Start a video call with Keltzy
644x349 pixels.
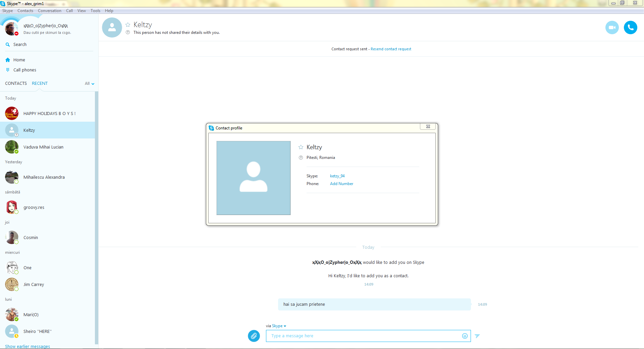click(x=612, y=27)
